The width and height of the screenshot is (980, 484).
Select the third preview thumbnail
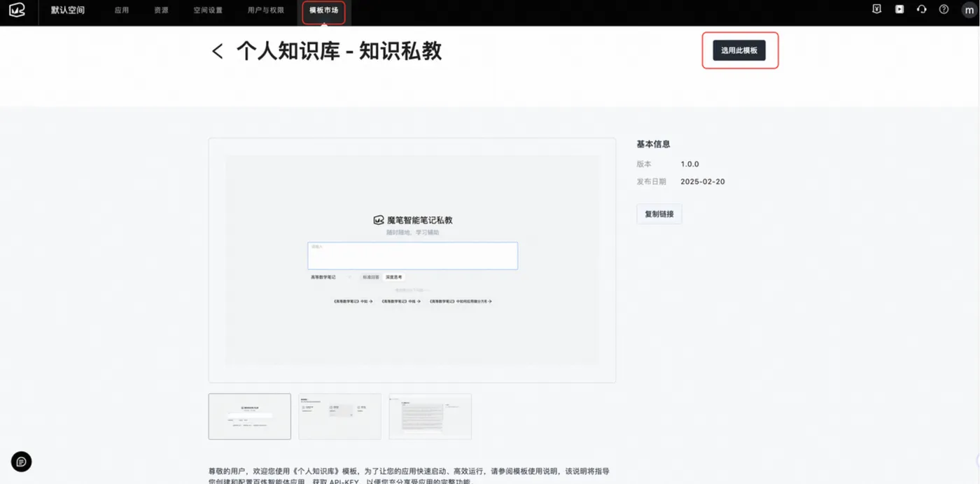click(430, 416)
